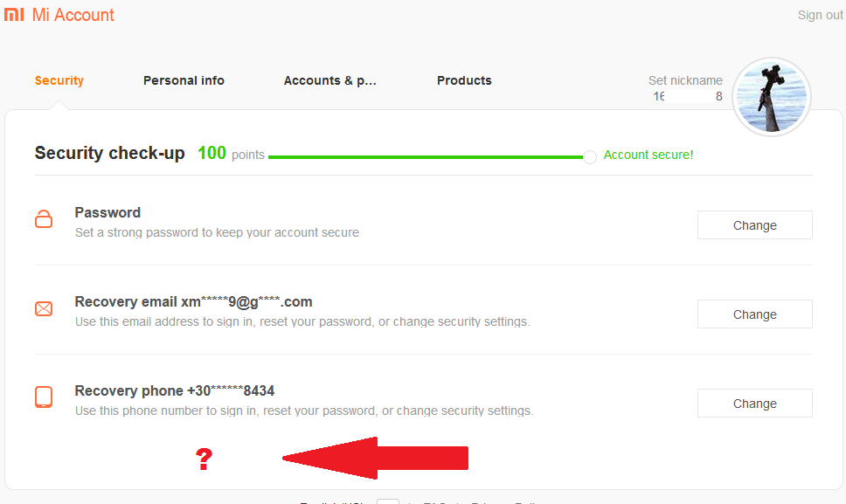Click the Mi Account header title
Screen dimensions: 846x504
click(x=73, y=15)
